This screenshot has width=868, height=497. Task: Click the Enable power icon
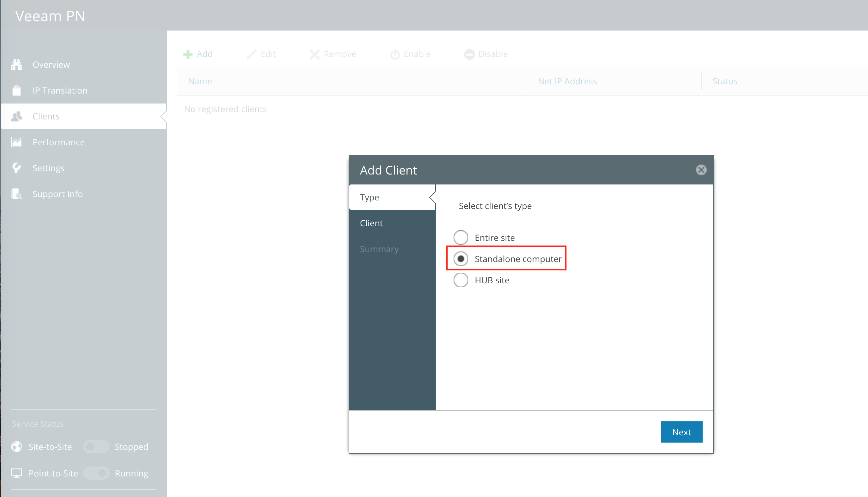coord(395,54)
